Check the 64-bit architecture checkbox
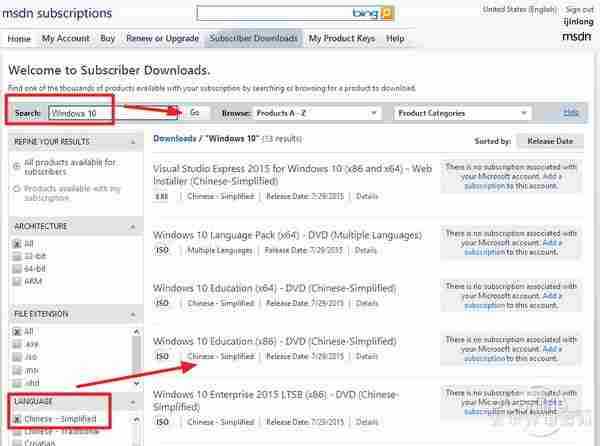The image size is (600, 446). pos(16,269)
